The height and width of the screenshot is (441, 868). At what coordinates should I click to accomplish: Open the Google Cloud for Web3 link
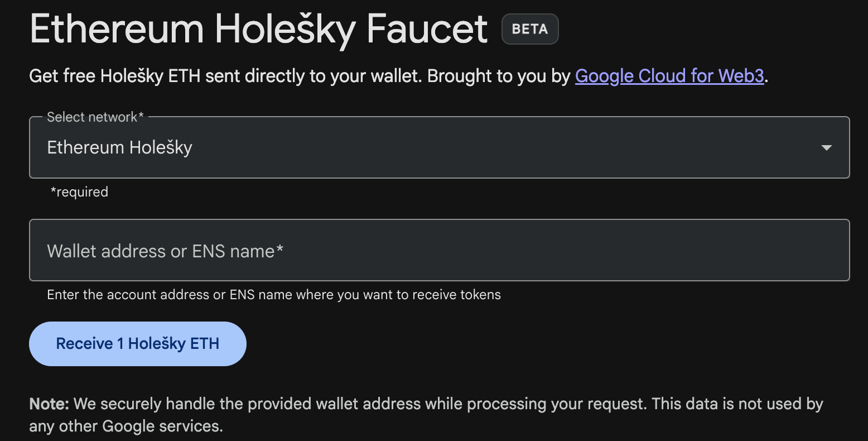[669, 76]
